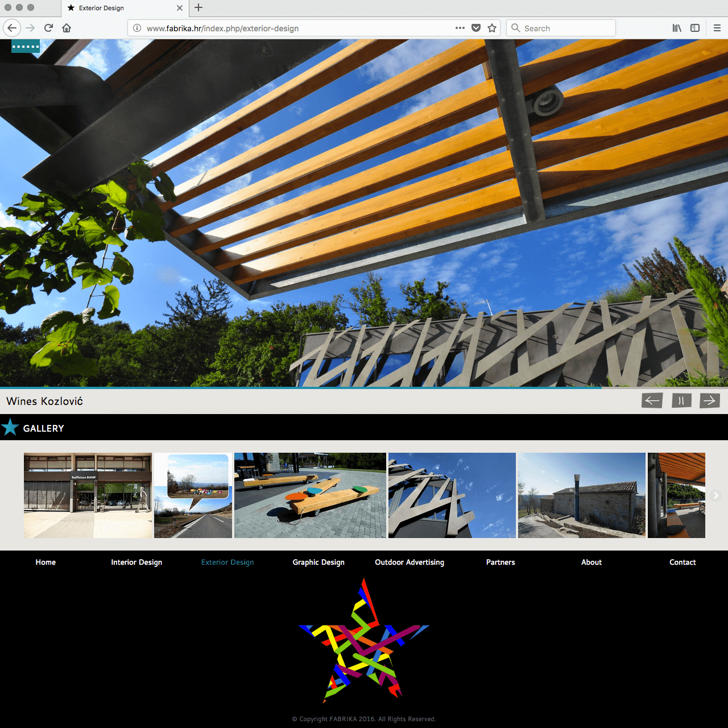Toggle the browser sidebar view
The width and height of the screenshot is (728, 728).
pos(695,28)
